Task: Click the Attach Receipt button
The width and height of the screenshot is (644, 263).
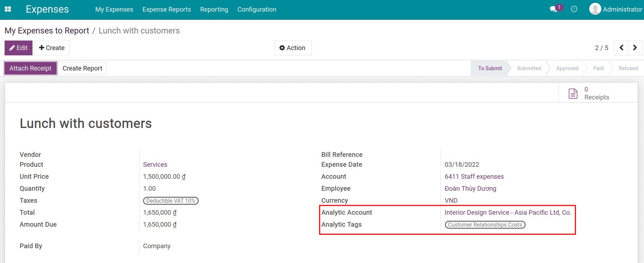Action: pos(30,68)
